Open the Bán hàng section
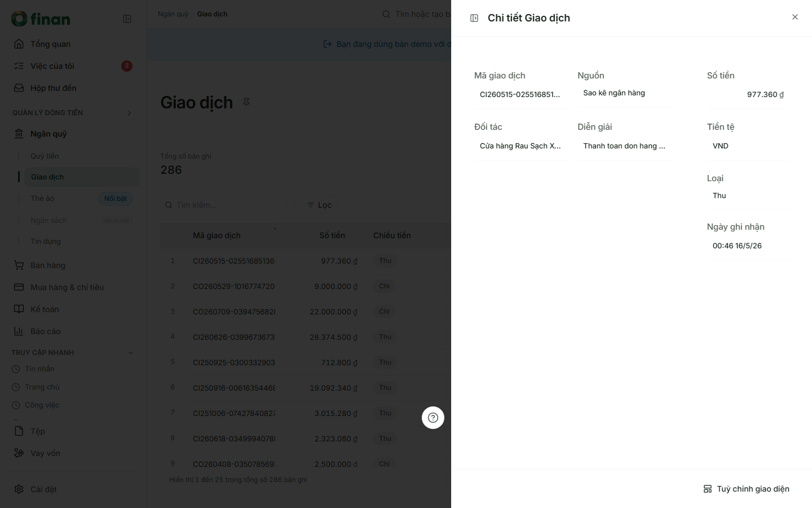 click(x=73, y=265)
